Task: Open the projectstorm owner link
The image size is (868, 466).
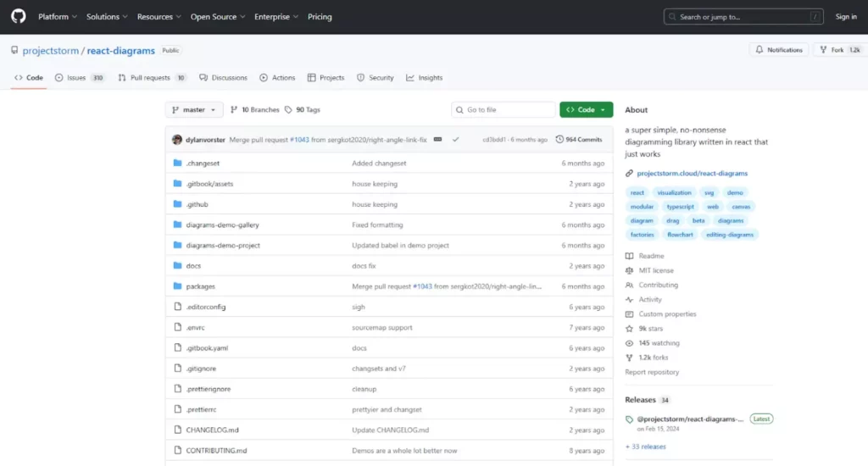Action: point(50,50)
